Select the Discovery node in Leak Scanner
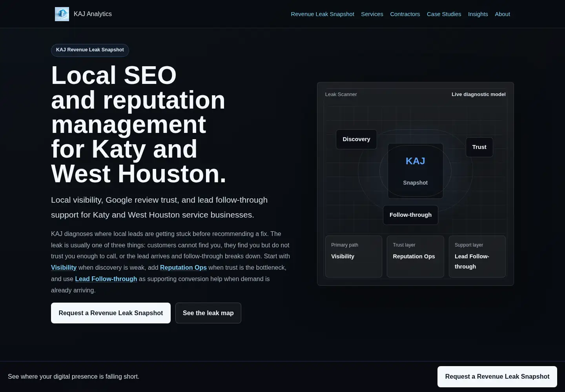565x392 pixels. pos(356,139)
